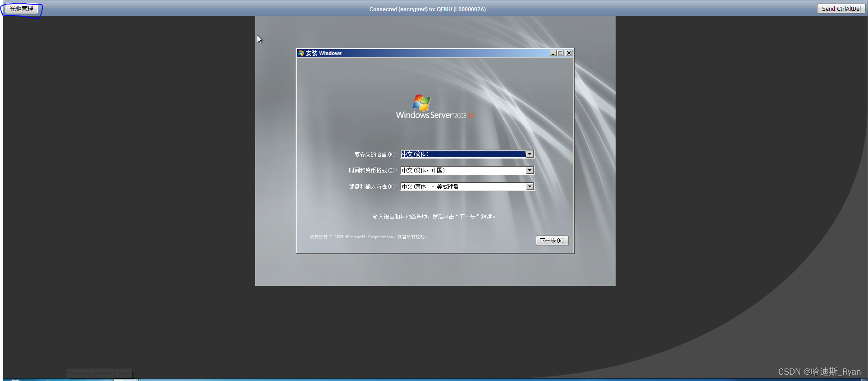Click the 输入语言和其他首选项 instruction text
The width and height of the screenshot is (868, 381).
click(x=434, y=217)
